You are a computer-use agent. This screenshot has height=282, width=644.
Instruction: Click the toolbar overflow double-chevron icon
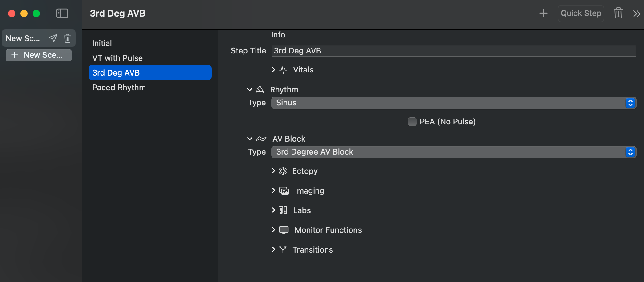(x=636, y=14)
